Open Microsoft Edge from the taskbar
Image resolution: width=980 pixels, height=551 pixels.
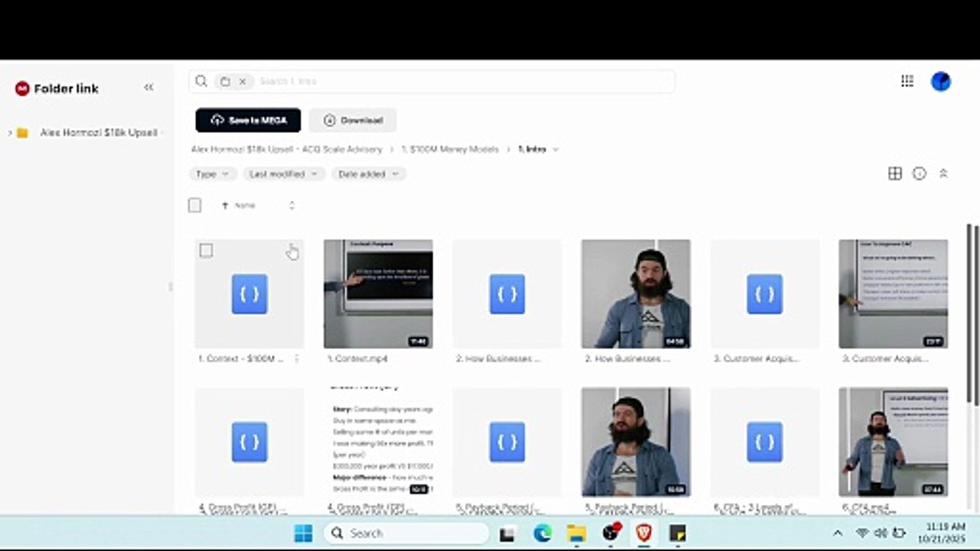[x=542, y=533]
